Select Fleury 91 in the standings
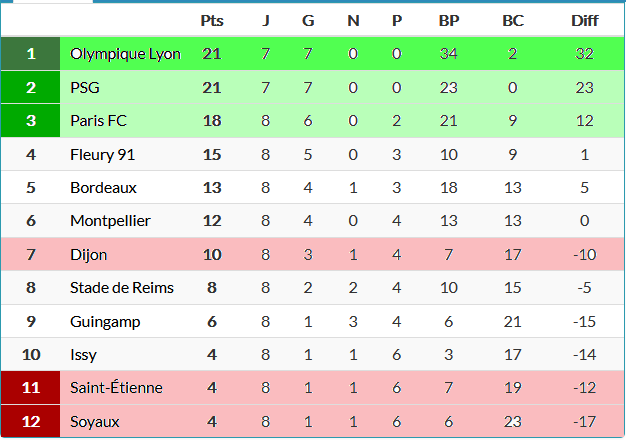 pyautogui.click(x=102, y=155)
